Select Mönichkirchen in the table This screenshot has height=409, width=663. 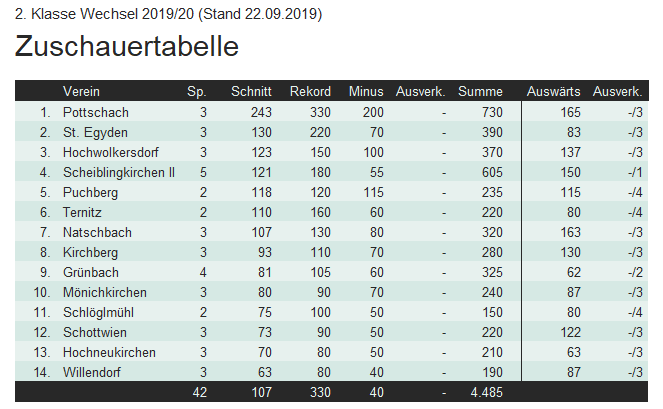(x=105, y=292)
